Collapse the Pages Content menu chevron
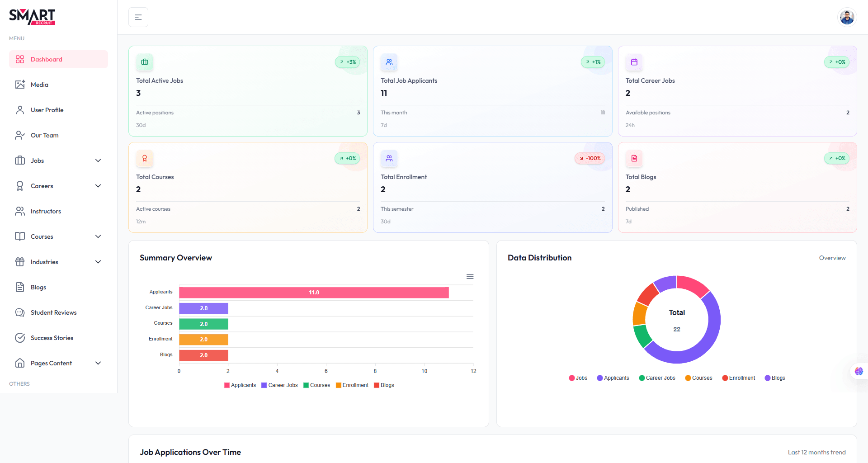This screenshot has height=463, width=868. 98,363
